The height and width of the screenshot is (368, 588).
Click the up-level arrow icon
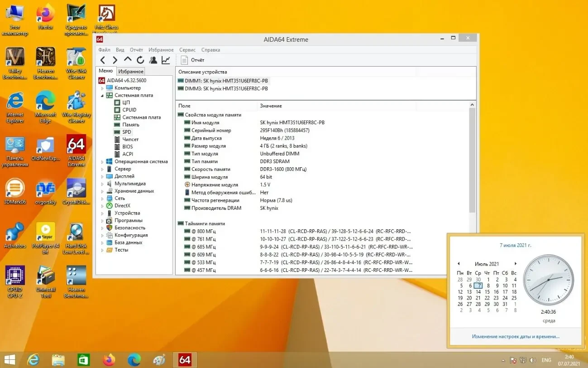[x=127, y=59]
